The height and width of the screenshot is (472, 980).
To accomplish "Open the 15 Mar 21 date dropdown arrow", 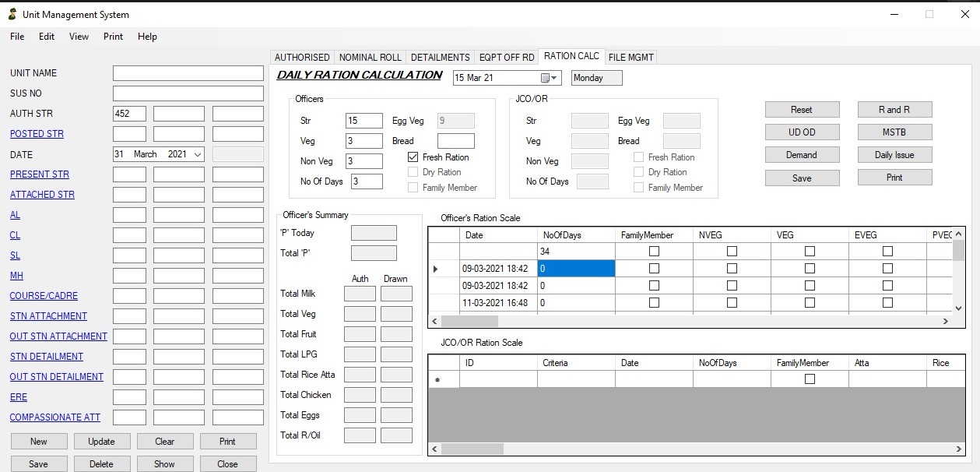I will point(556,78).
